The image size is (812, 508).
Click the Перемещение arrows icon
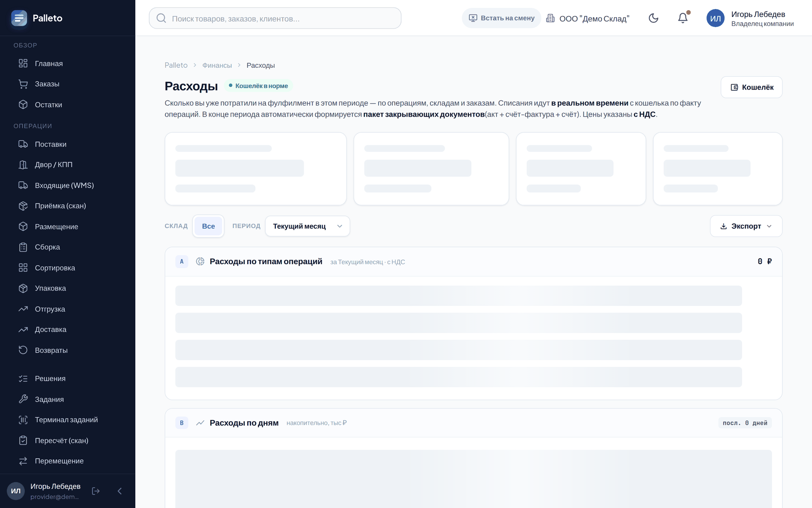point(23,461)
